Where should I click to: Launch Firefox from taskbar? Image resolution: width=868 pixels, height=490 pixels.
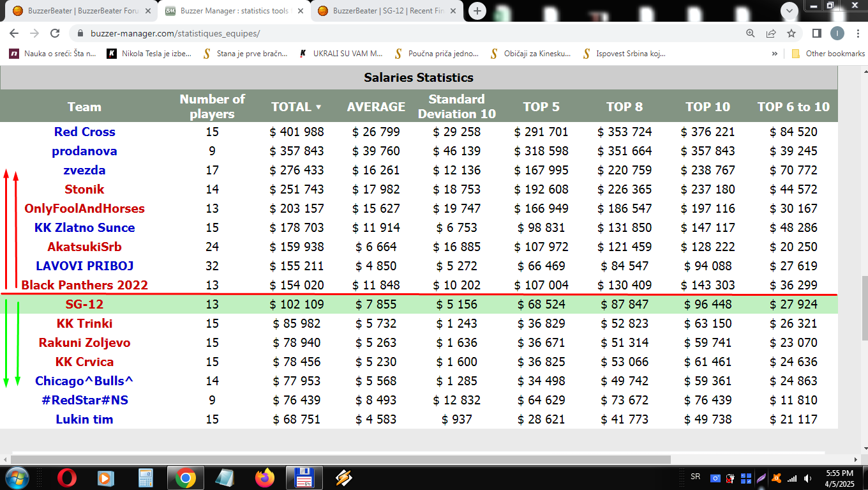(x=264, y=477)
